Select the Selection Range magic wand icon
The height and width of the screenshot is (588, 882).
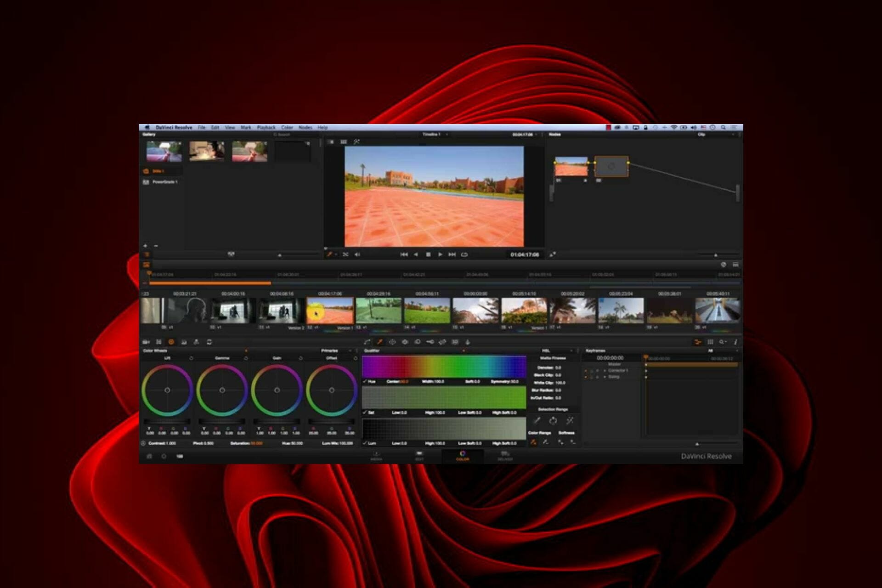pyautogui.click(x=570, y=420)
